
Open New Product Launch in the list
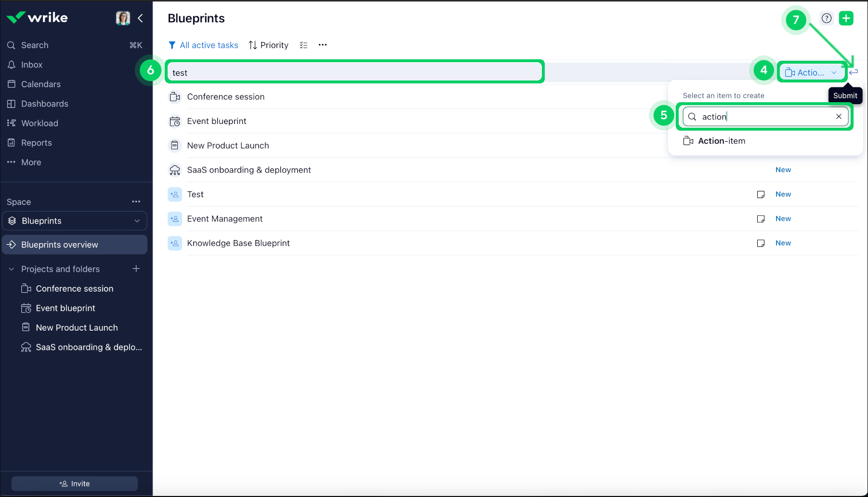228,146
